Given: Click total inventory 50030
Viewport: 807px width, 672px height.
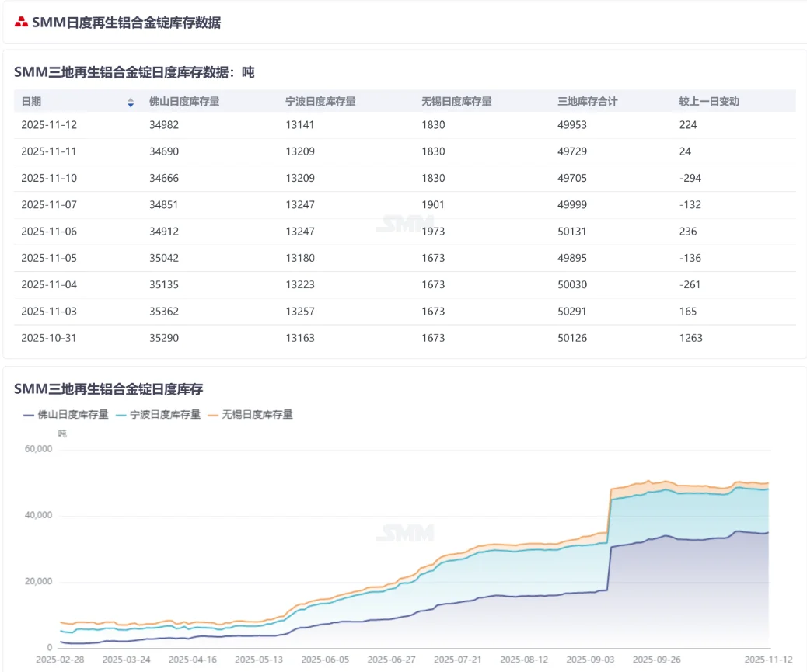Looking at the screenshot, I should click(572, 285).
